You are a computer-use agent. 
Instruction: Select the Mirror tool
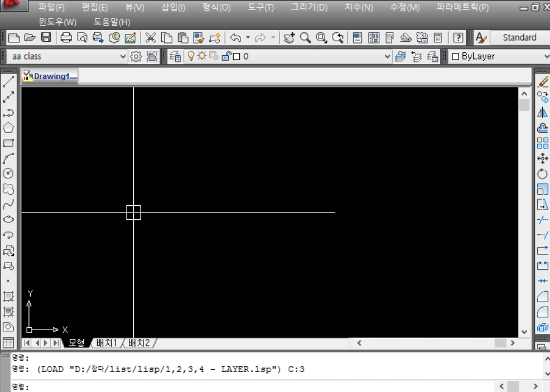pos(543,113)
